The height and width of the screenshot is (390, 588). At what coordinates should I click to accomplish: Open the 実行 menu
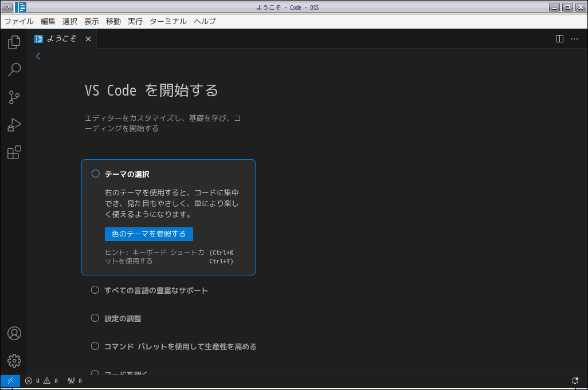click(135, 21)
